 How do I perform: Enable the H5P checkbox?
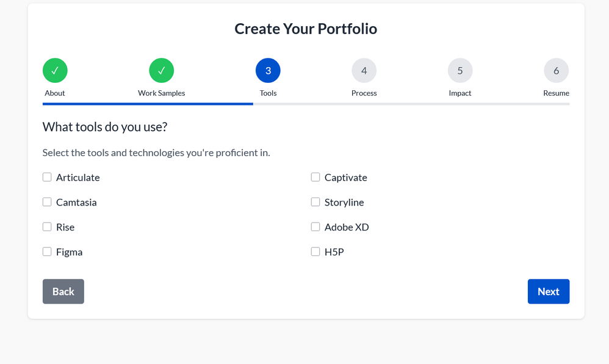315,252
